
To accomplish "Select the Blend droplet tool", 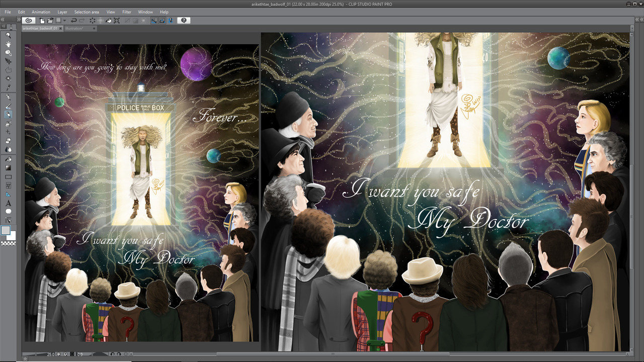I will click(x=8, y=149).
